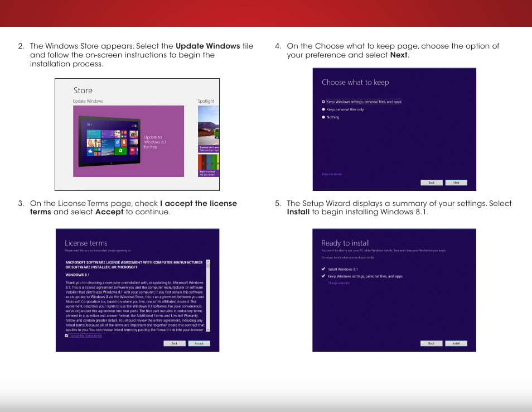This screenshot has width=532, height=412.
Task: Open the Spotlight road landscape tile
Action: [x=209, y=129]
